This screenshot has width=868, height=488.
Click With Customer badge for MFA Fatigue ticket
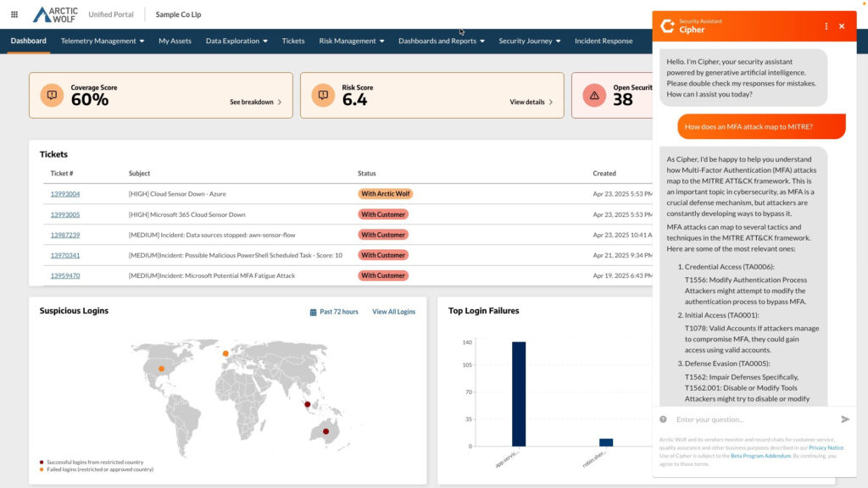point(383,275)
